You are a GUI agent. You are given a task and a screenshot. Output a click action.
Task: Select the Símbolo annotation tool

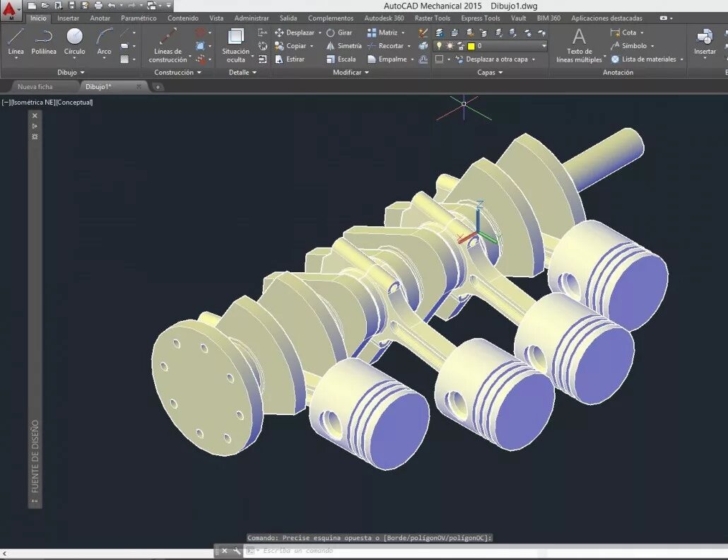(628, 46)
